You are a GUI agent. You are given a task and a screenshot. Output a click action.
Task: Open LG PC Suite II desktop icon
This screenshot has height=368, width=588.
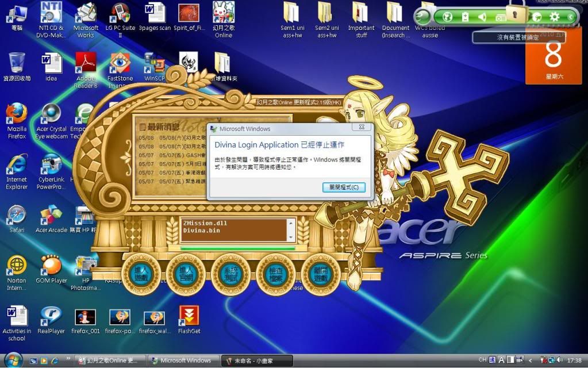[x=120, y=20]
